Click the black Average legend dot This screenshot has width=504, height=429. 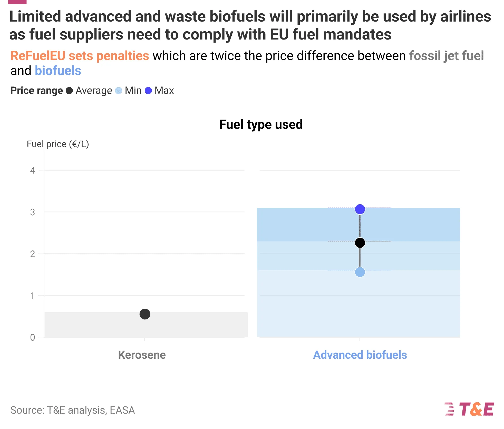[x=69, y=91]
